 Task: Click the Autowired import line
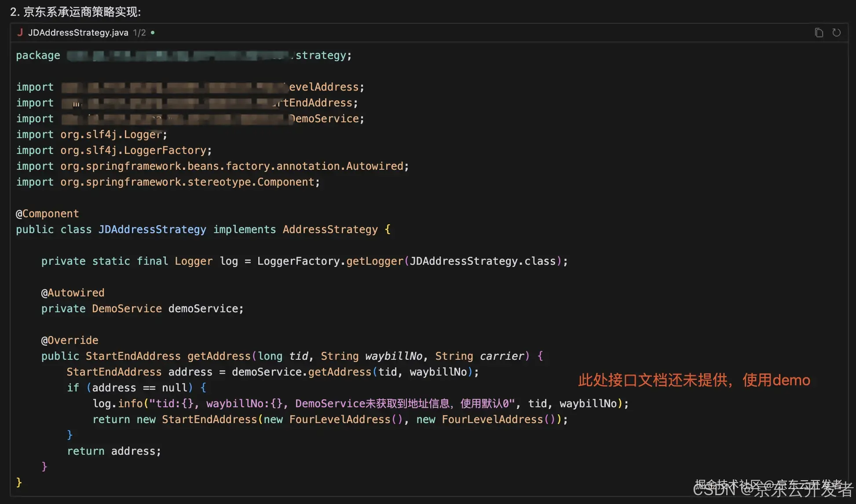click(x=212, y=166)
